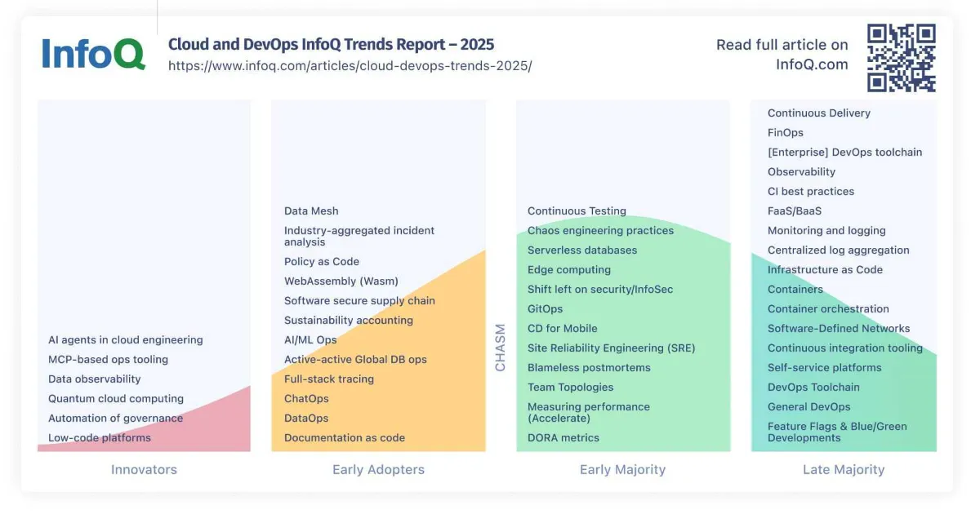Screen dimensions: 980x514
Task: Click 'Site Reliability Engineering (SRE)' entry
Action: tap(612, 348)
